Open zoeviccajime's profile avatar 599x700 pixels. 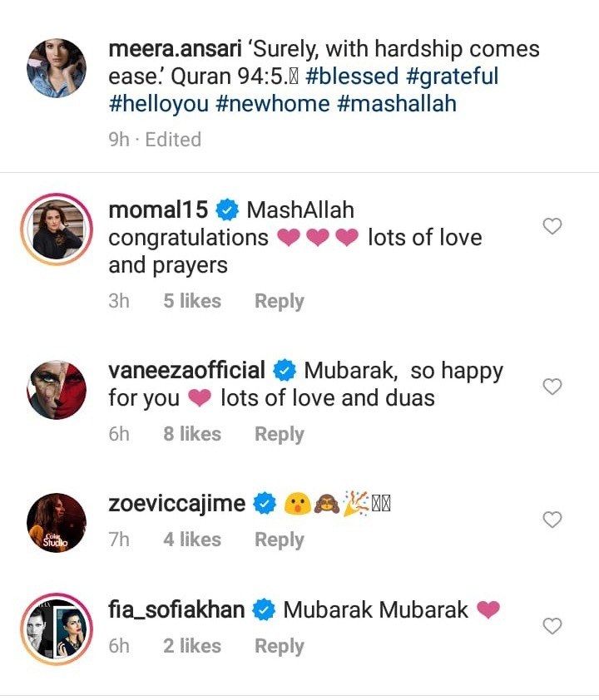(x=57, y=522)
